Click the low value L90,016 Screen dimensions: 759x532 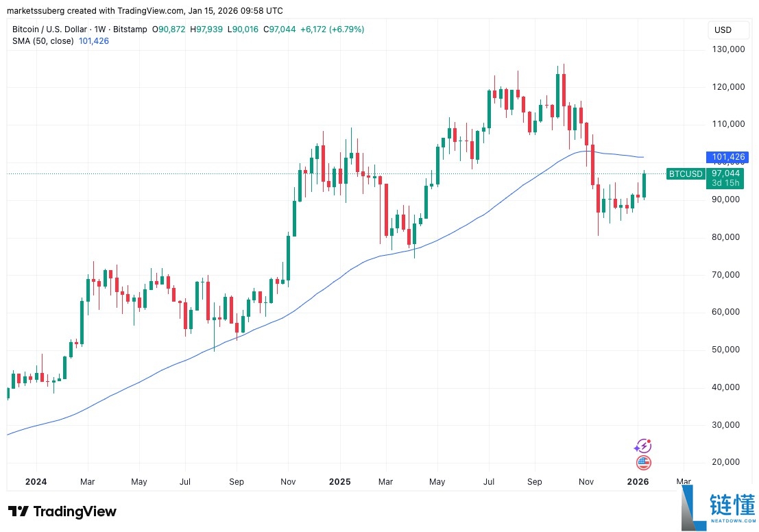[243, 29]
